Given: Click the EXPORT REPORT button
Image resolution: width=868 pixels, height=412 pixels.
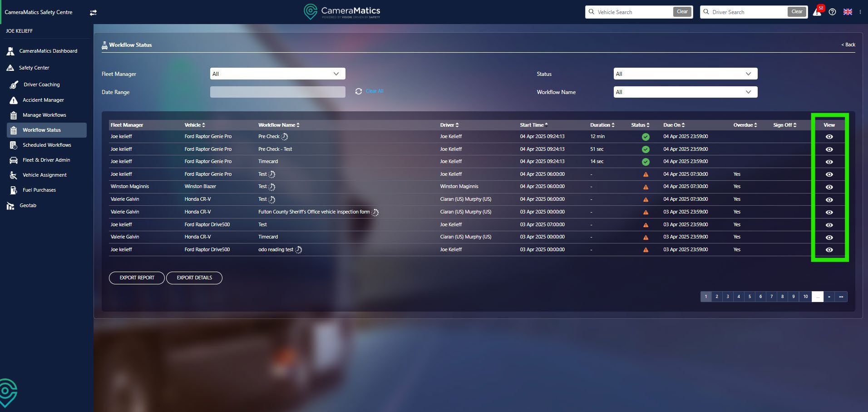Looking at the screenshot, I should click(137, 278).
